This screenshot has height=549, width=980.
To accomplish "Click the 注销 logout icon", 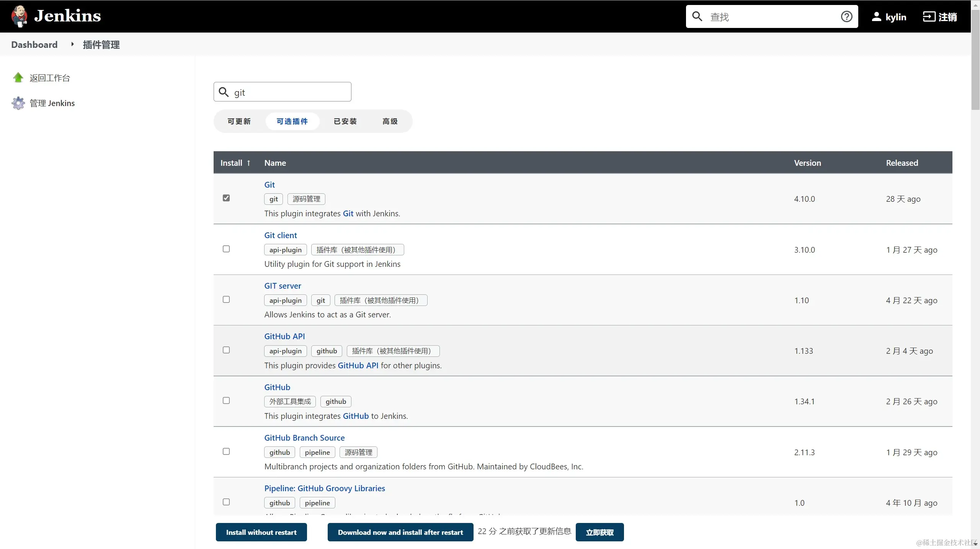I will (929, 16).
